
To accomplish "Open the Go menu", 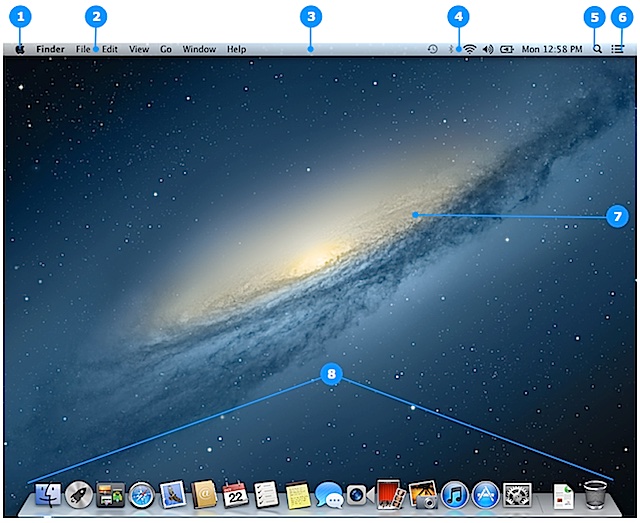I will coord(166,49).
